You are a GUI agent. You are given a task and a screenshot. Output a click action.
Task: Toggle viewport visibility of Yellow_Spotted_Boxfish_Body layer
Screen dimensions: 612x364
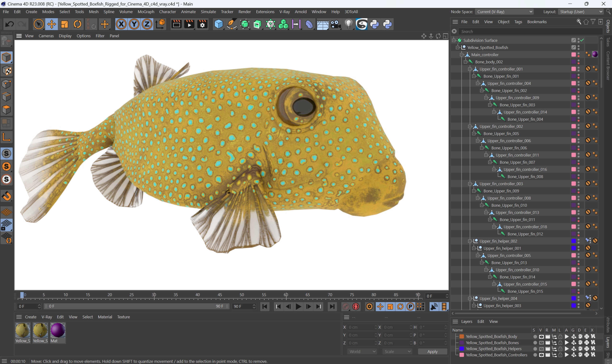(541, 337)
